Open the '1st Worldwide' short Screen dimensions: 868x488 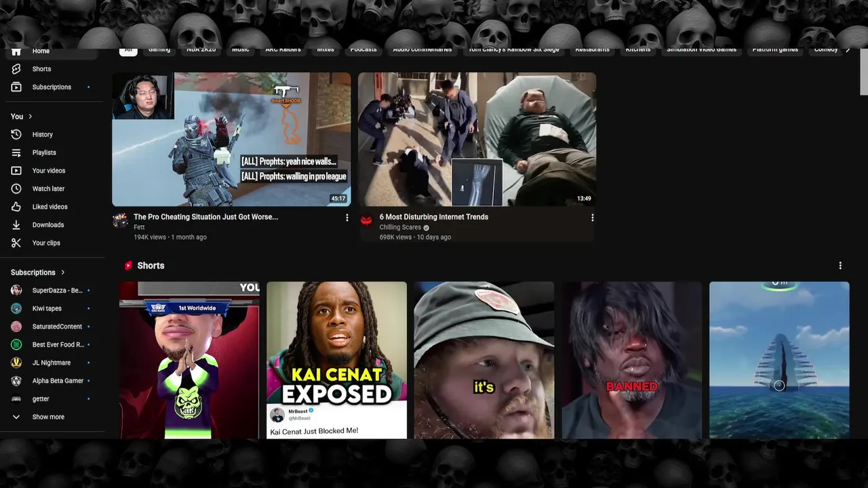(x=189, y=360)
